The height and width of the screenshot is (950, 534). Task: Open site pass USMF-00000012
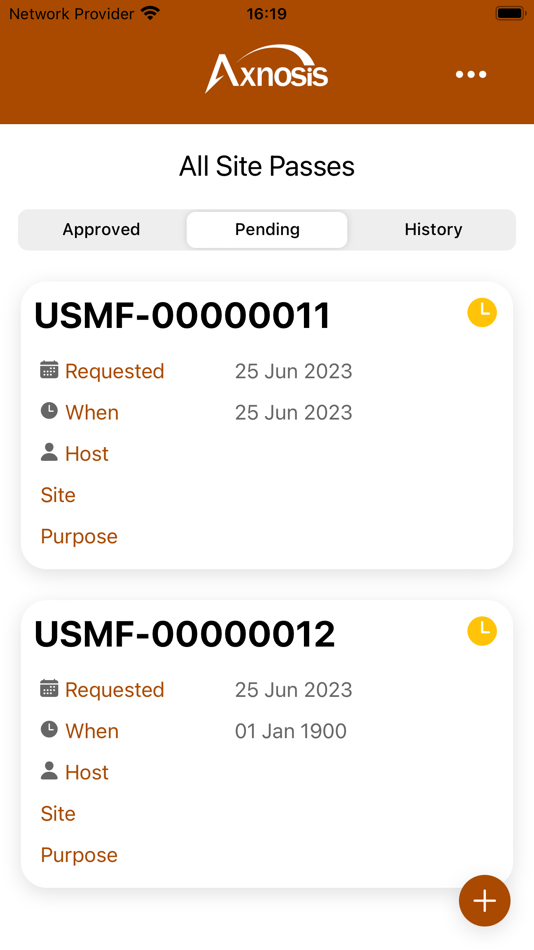(x=267, y=744)
